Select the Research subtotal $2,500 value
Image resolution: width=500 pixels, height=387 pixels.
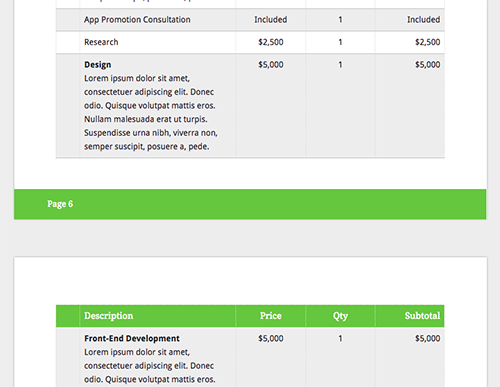427,42
